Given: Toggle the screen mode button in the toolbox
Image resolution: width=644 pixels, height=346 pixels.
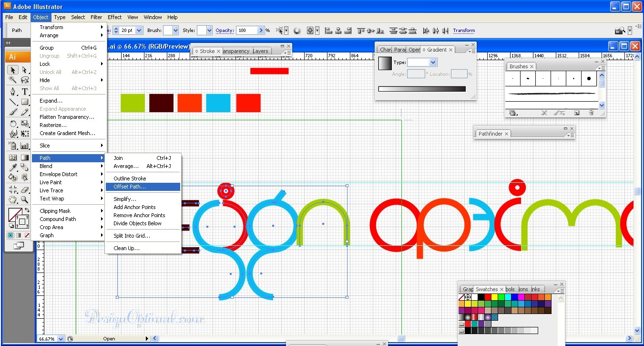Looking at the screenshot, I should point(19,245).
